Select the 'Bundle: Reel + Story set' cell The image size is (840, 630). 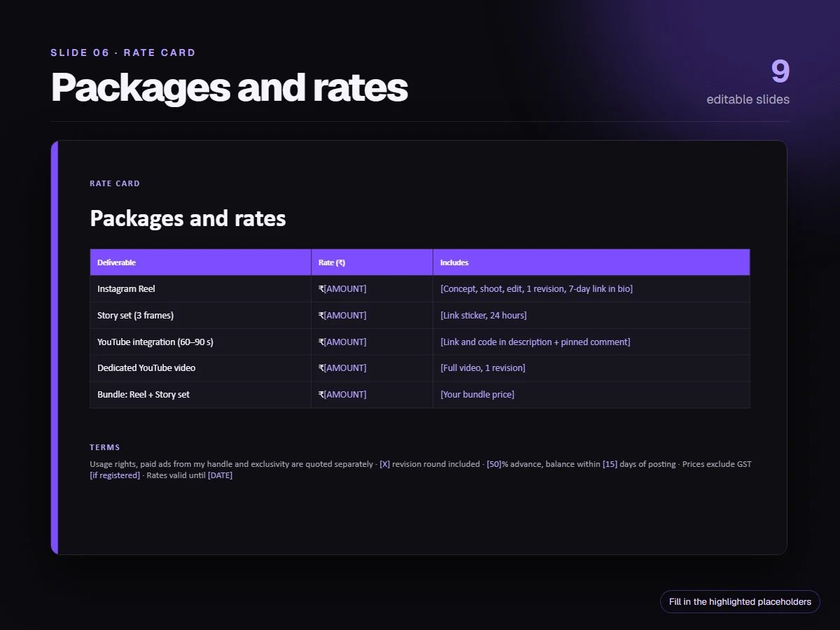(x=201, y=395)
